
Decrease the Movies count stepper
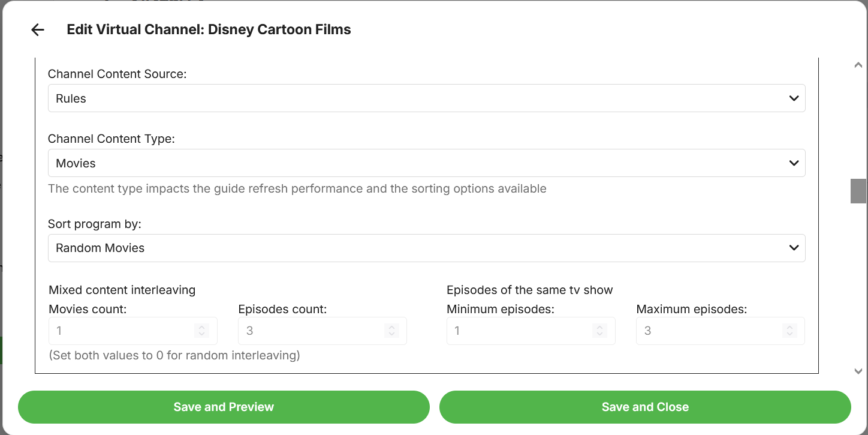point(202,334)
